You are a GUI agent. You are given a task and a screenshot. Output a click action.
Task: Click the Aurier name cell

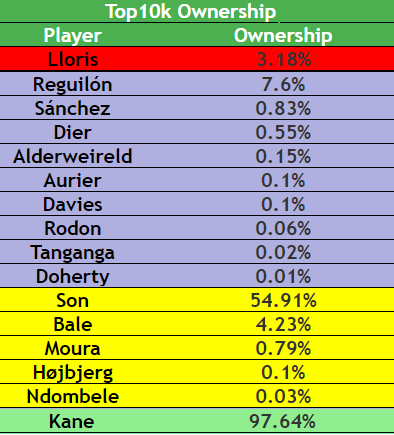73,180
